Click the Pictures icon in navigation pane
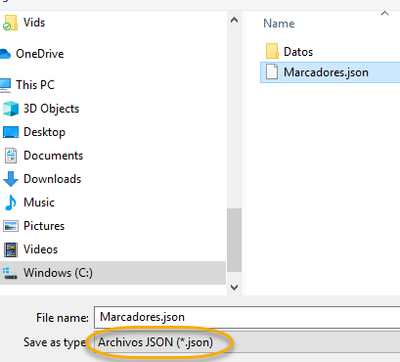 (x=11, y=226)
